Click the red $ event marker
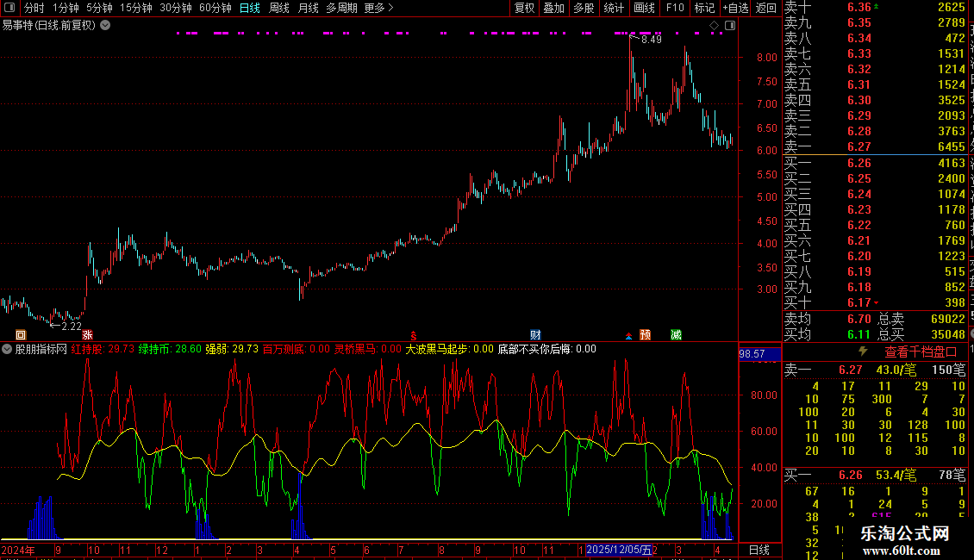The height and width of the screenshot is (560, 974). [413, 335]
